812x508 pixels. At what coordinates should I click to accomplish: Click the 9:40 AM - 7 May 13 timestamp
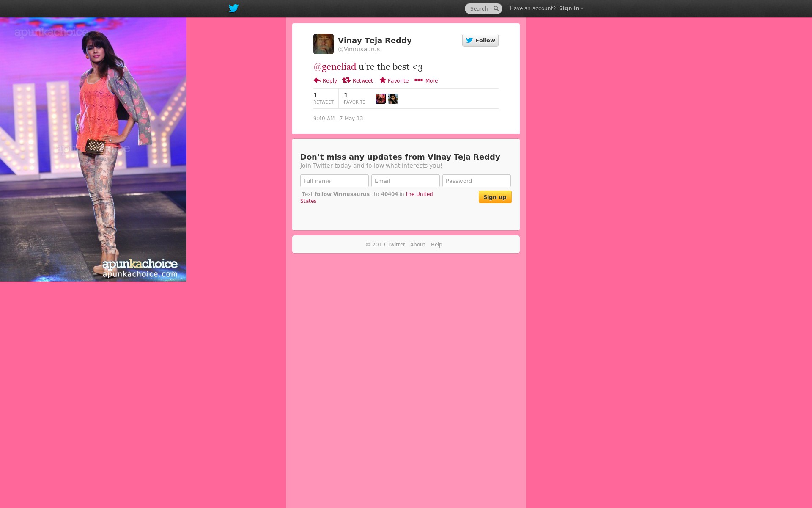338,119
